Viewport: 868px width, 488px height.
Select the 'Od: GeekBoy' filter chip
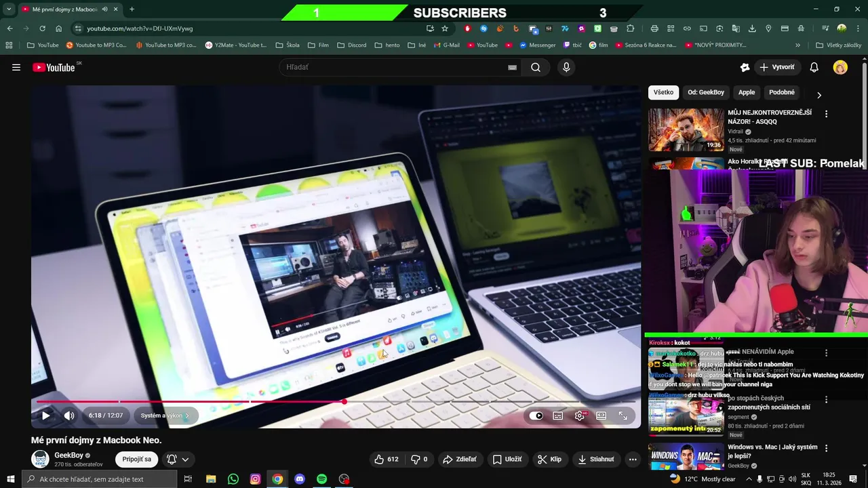click(706, 92)
